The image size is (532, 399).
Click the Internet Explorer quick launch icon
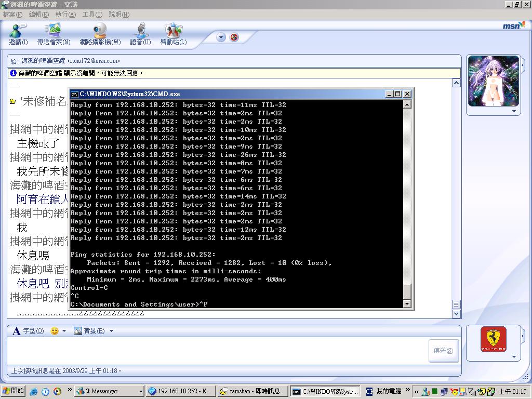pyautogui.click(x=34, y=392)
